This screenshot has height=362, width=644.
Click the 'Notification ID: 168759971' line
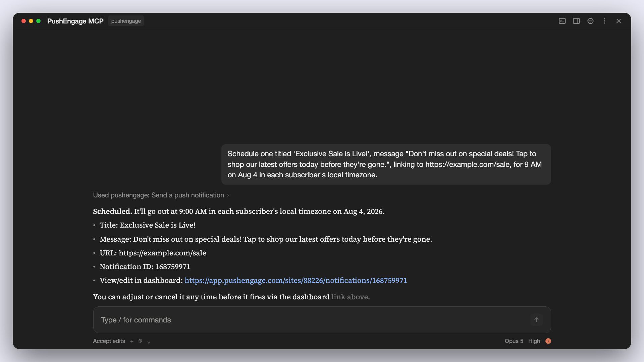[145, 267]
